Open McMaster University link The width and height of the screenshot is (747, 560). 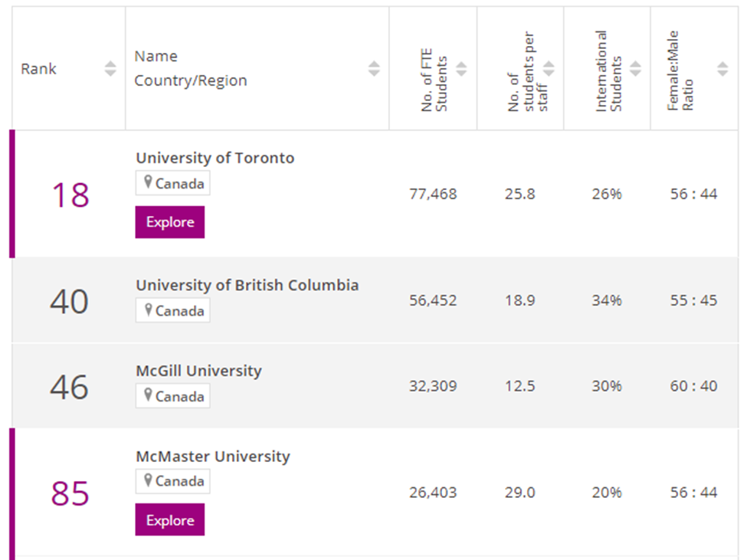(213, 457)
